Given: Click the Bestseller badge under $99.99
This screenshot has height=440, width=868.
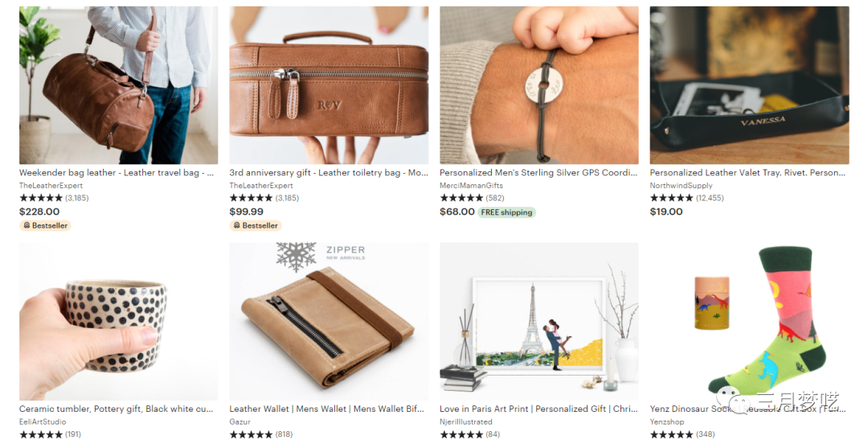Looking at the screenshot, I should tap(256, 225).
